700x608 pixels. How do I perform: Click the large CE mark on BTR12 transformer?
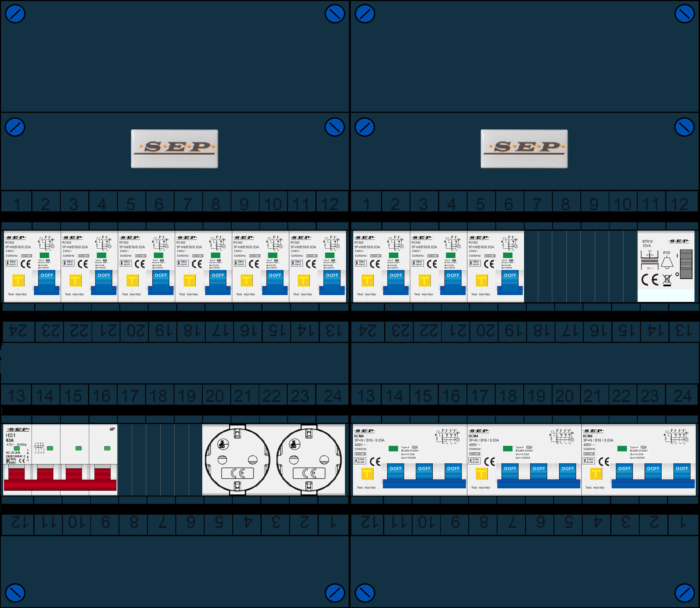tap(650, 280)
